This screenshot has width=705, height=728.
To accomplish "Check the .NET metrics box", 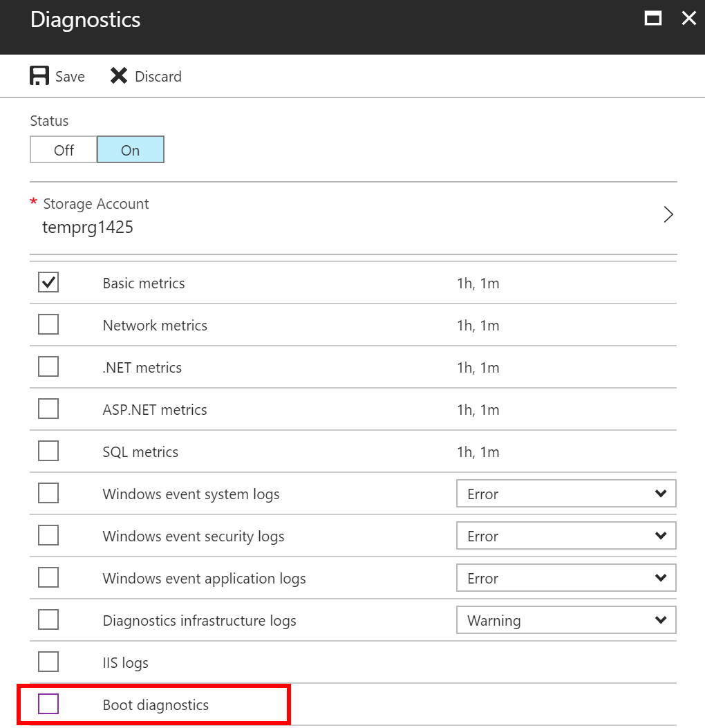I will pos(48,367).
